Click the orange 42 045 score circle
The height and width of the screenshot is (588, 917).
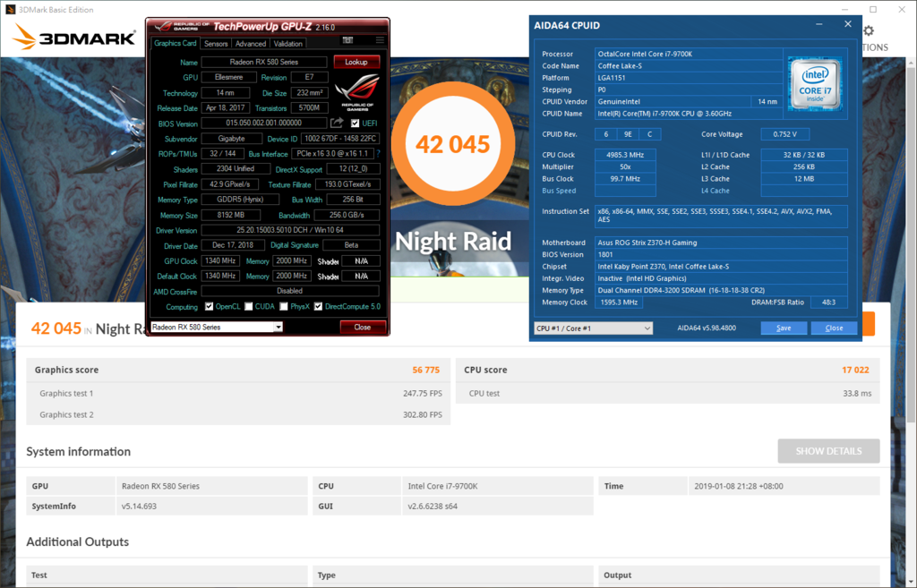coord(452,144)
